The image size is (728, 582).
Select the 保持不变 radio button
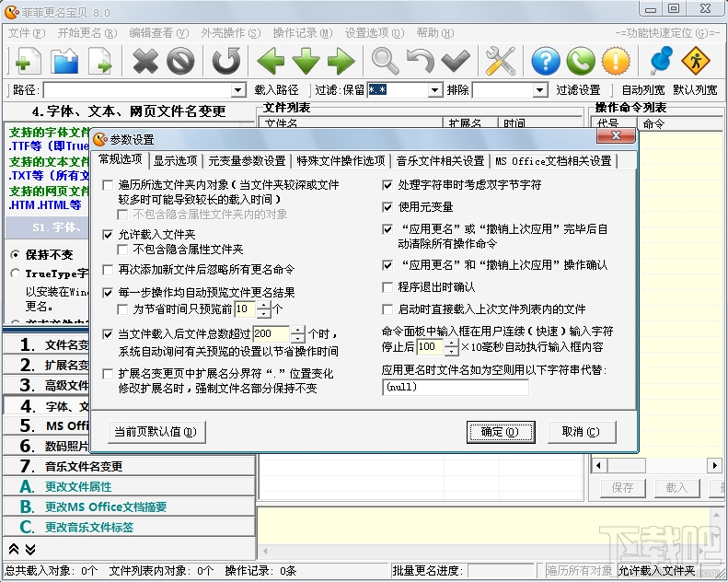click(16, 254)
